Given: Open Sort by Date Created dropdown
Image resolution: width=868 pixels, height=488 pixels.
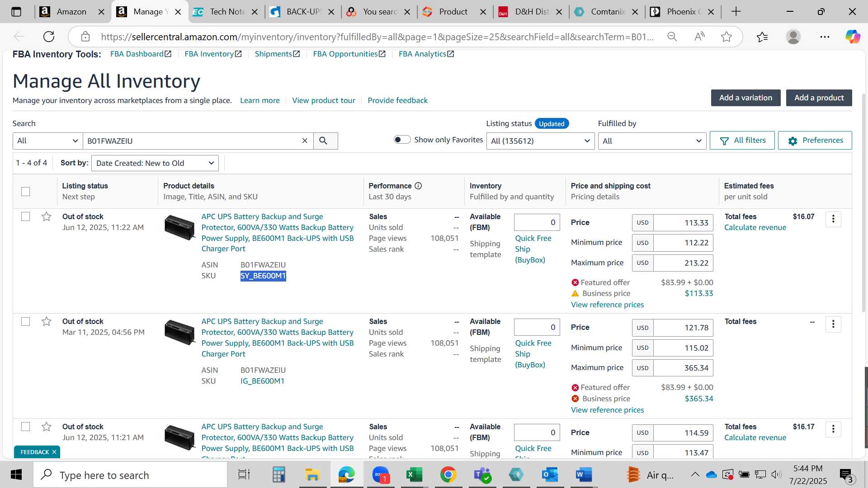Looking at the screenshot, I should (x=155, y=163).
